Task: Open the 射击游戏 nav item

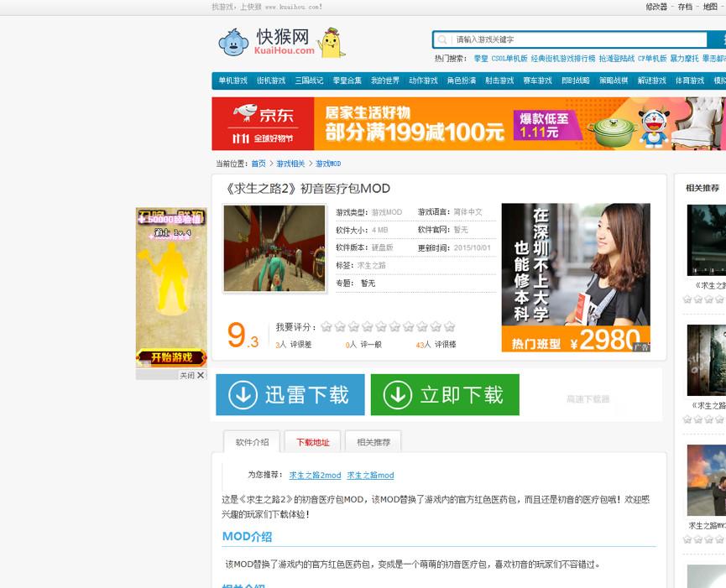Action: point(499,81)
